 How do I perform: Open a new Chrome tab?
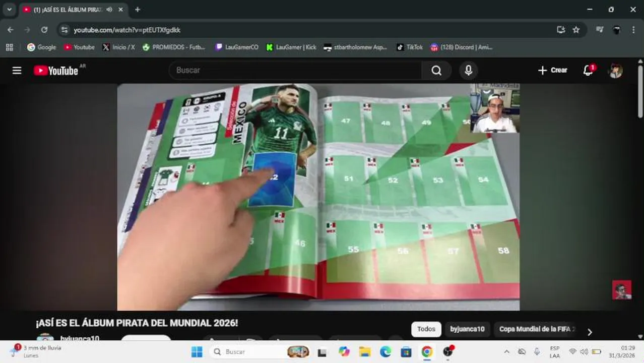[137, 10]
